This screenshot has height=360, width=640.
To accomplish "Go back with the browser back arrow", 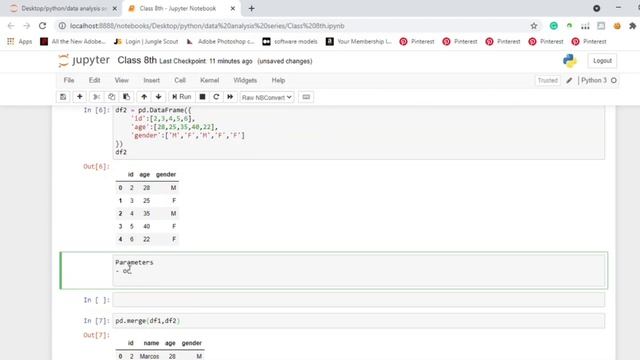I will point(11,26).
